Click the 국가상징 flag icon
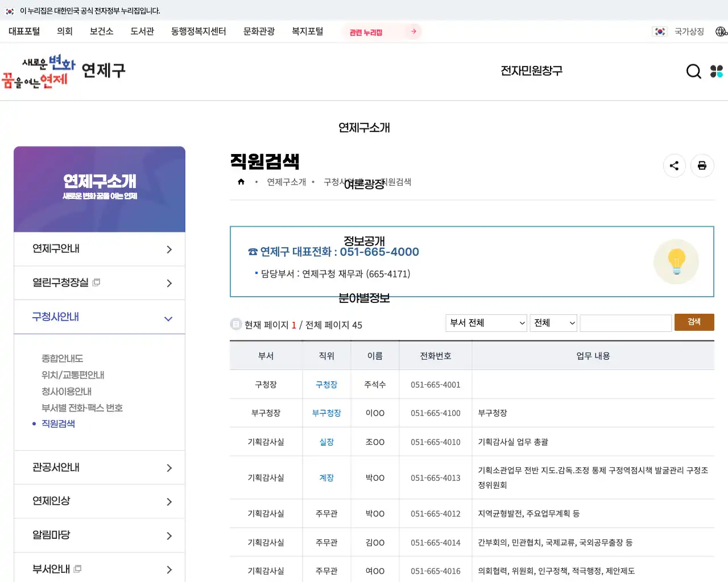This screenshot has width=728, height=582. point(660,32)
